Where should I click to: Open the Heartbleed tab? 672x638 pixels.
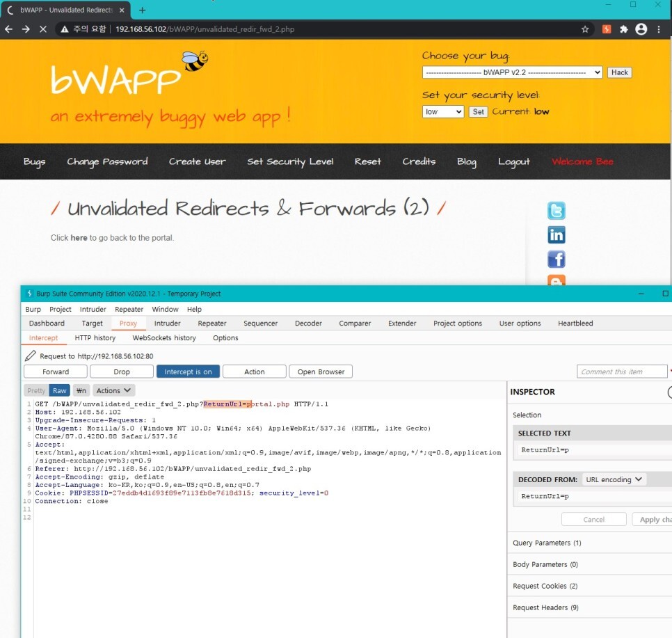[575, 324]
